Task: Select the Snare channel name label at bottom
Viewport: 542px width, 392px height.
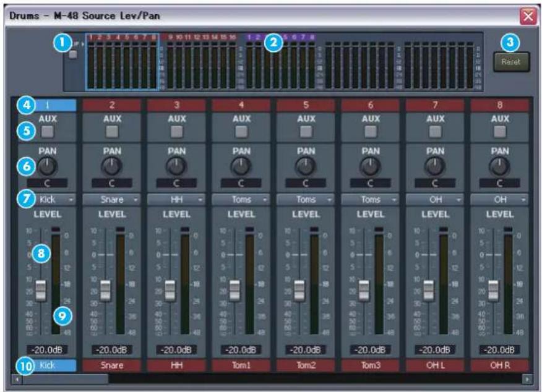Action: 112,365
